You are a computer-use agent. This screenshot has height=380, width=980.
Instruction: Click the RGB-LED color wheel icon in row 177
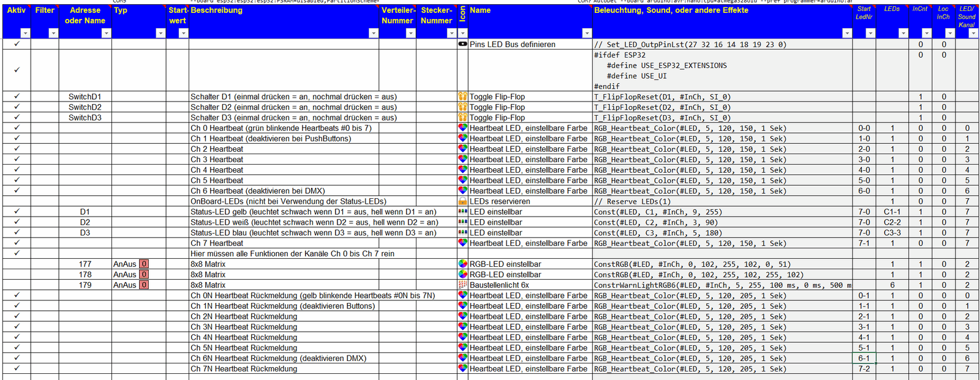coord(462,264)
